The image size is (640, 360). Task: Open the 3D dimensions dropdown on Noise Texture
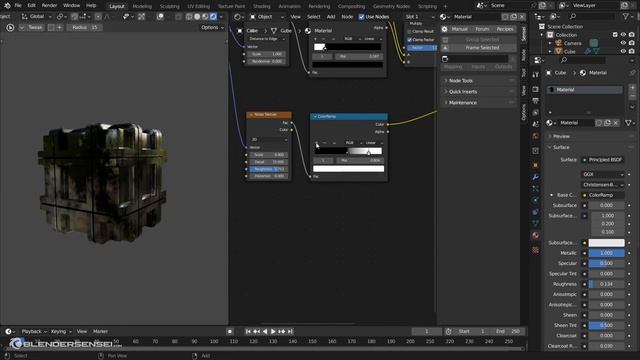point(269,140)
